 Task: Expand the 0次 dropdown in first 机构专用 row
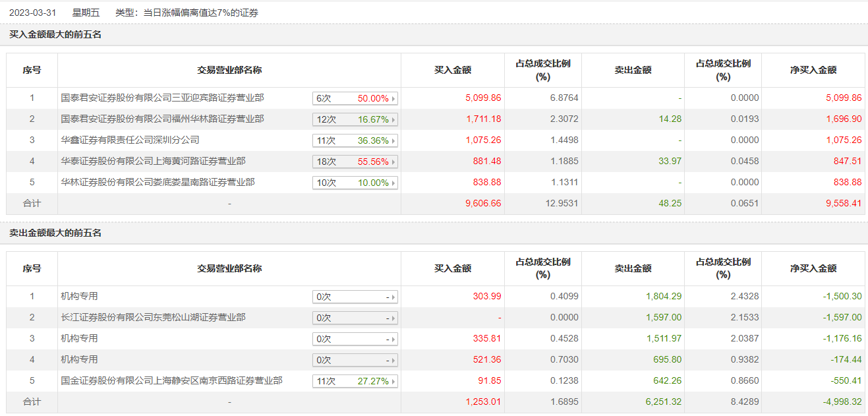(355, 297)
